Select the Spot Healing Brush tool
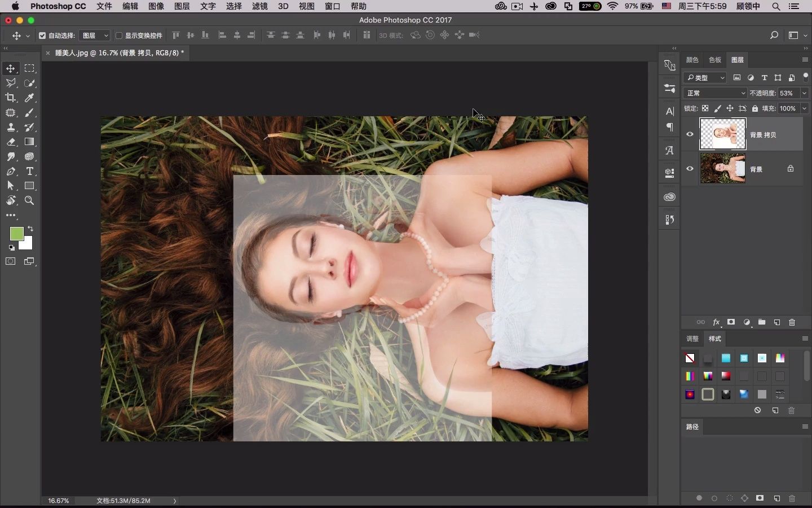 11,112
